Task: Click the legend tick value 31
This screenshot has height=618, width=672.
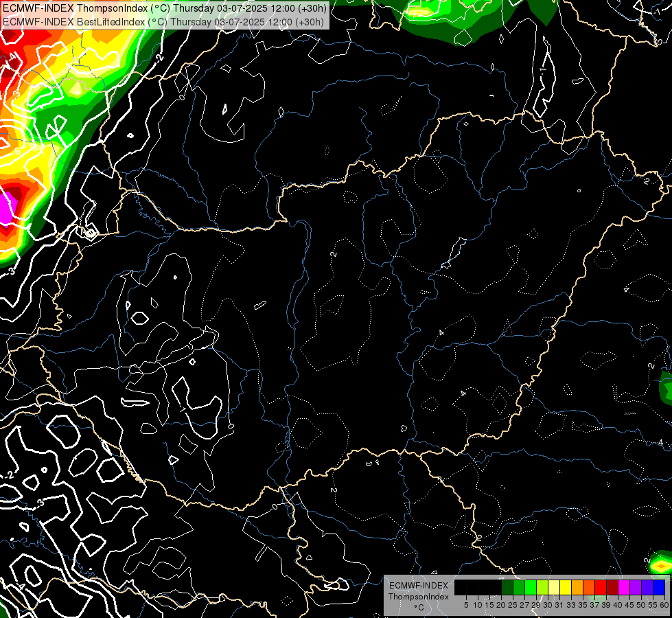Action: [x=559, y=605]
